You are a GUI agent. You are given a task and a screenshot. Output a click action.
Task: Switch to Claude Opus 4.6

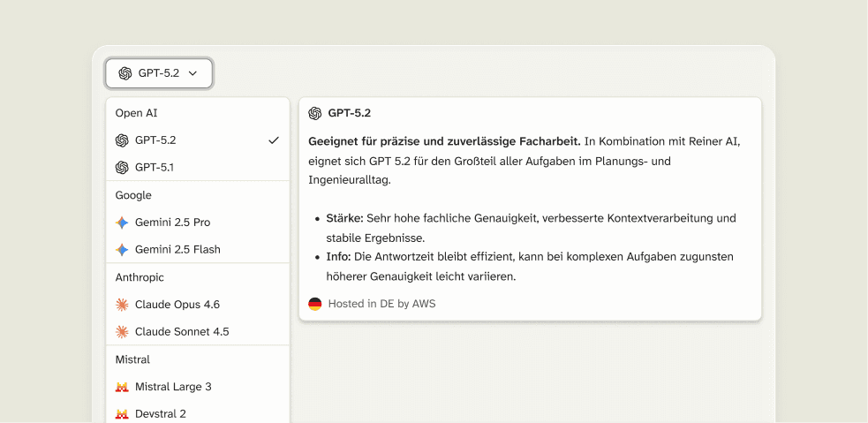(x=177, y=305)
